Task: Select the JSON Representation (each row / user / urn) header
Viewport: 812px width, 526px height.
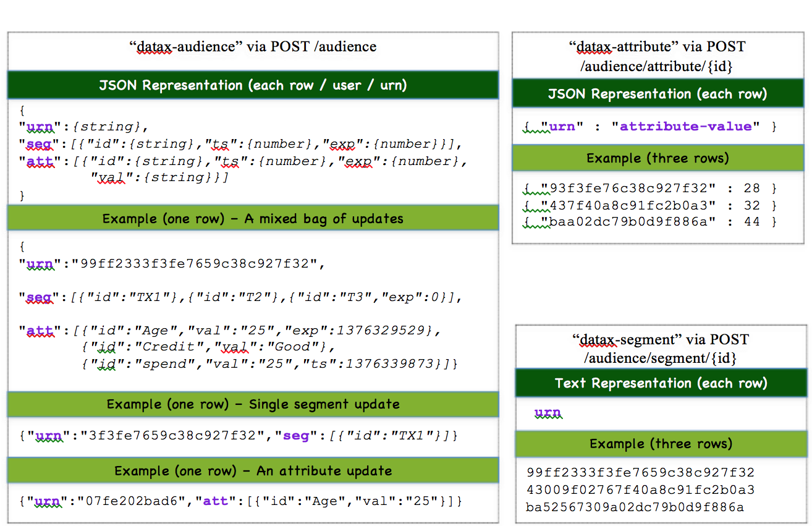Action: [253, 85]
